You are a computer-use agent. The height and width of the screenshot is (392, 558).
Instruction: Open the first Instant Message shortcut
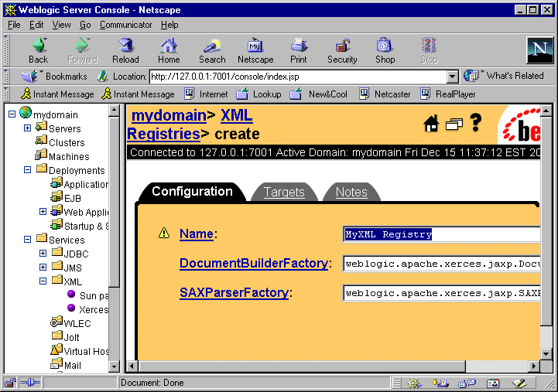57,94
